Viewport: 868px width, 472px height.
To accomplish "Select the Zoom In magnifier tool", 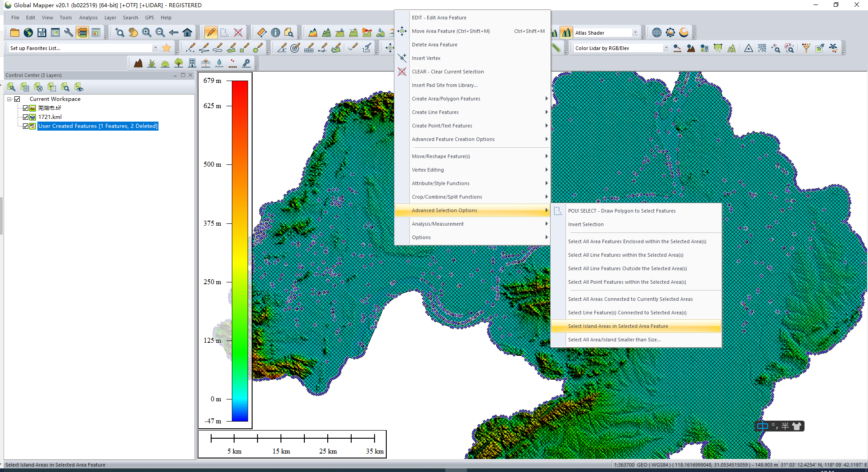I will pyautogui.click(x=147, y=32).
